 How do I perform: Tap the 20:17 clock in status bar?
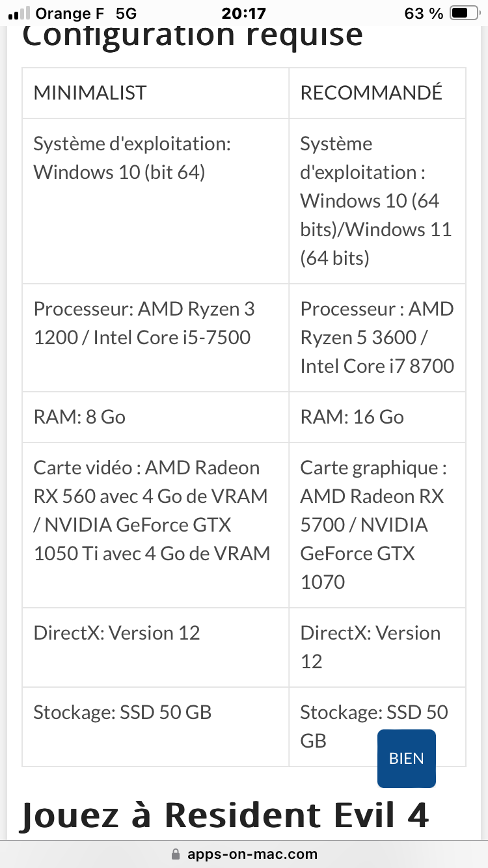(x=244, y=13)
